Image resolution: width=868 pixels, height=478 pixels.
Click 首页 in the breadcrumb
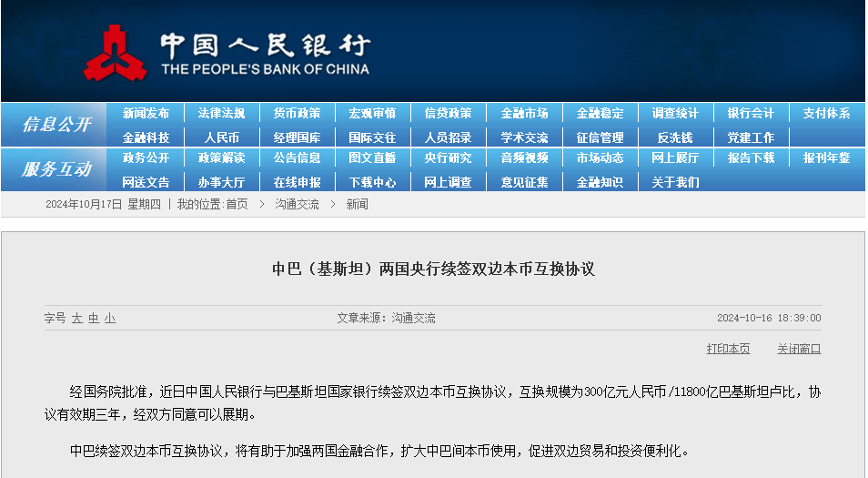pyautogui.click(x=237, y=205)
